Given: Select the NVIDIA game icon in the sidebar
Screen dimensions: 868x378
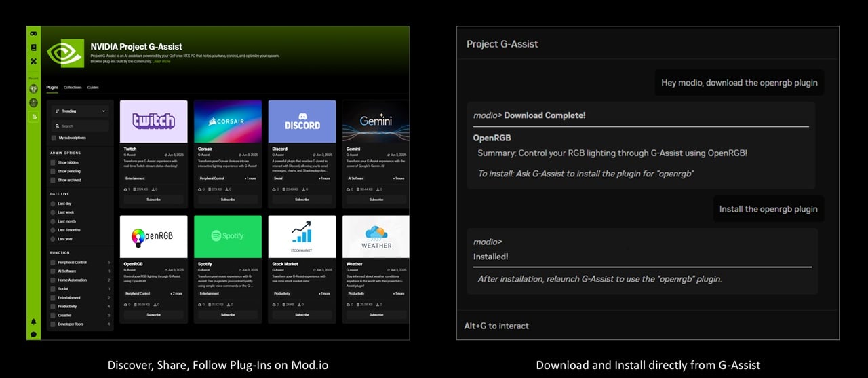Looking at the screenshot, I should [x=33, y=117].
